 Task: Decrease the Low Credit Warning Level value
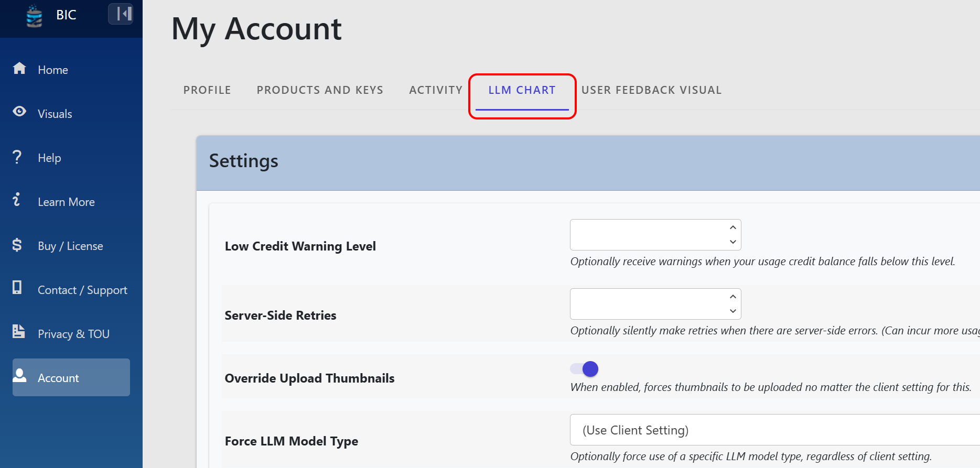(x=733, y=242)
